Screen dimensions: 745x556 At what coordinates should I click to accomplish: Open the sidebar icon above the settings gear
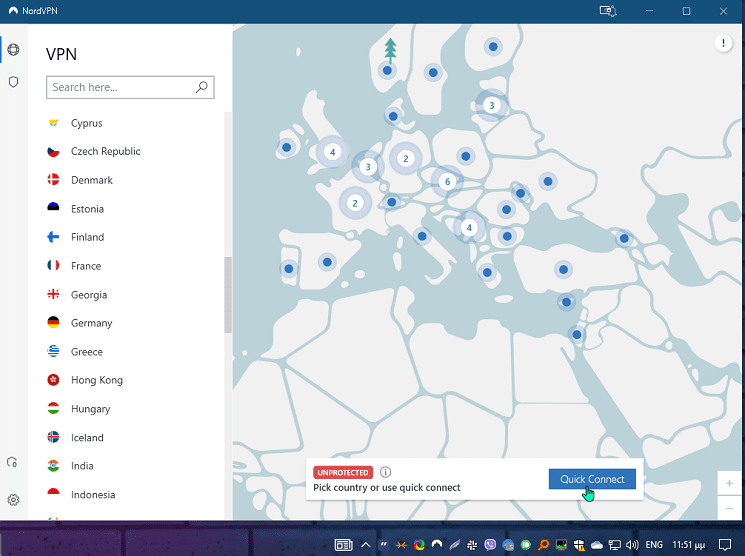point(12,462)
